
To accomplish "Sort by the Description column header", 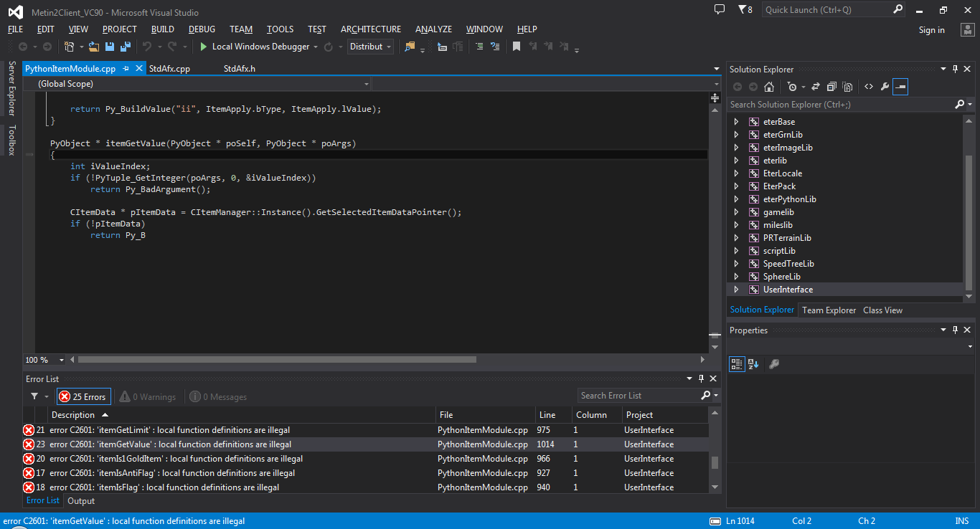I will pos(242,415).
